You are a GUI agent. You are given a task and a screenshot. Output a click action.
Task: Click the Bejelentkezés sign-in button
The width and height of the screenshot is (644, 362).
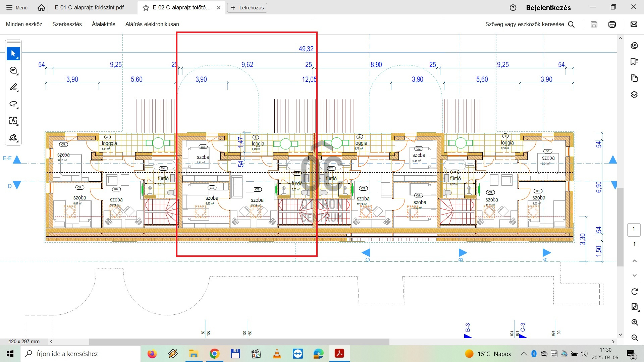[x=548, y=8]
